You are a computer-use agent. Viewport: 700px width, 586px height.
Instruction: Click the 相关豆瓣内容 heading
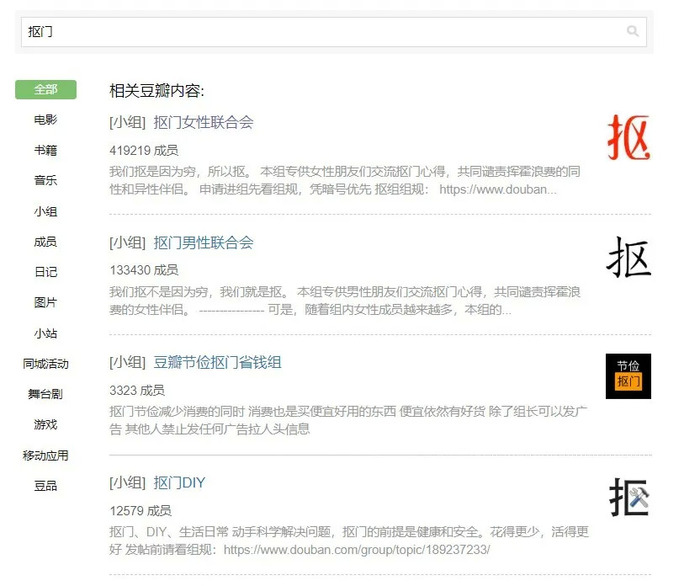click(x=157, y=91)
